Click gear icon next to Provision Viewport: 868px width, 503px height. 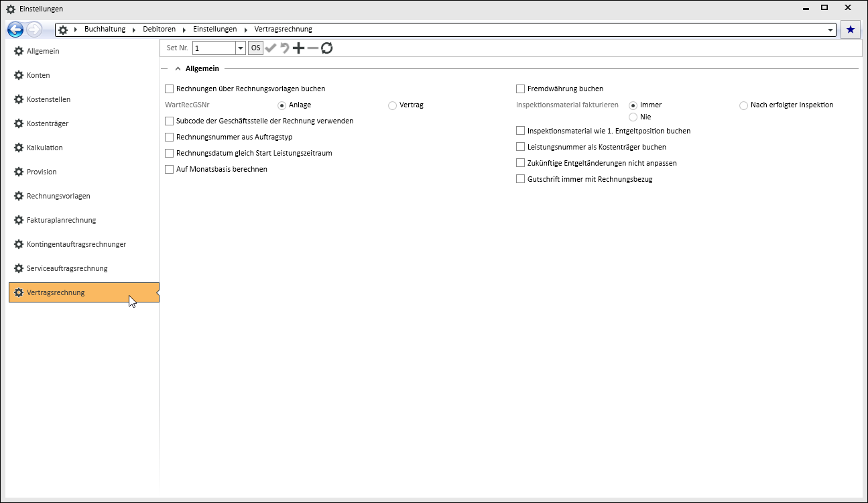tap(19, 172)
